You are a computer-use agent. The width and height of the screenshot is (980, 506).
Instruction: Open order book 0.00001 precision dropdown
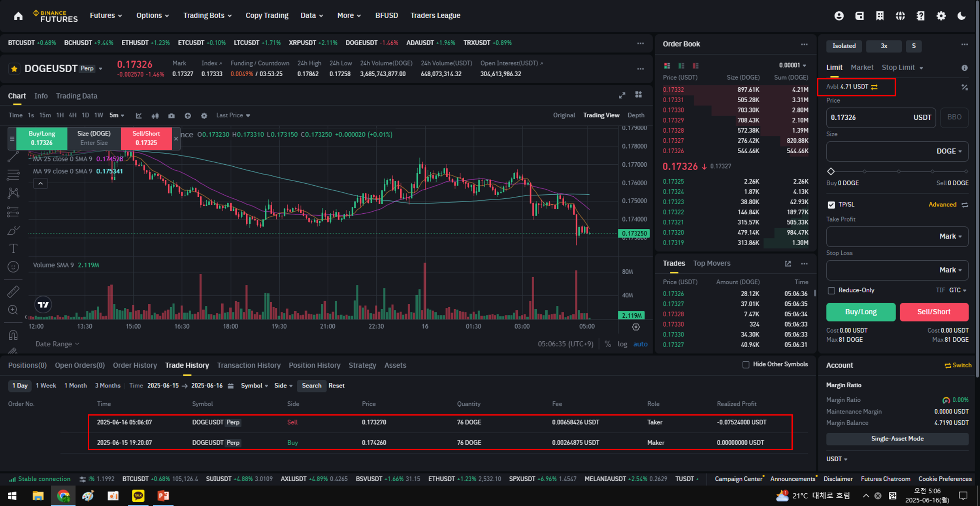pyautogui.click(x=793, y=65)
